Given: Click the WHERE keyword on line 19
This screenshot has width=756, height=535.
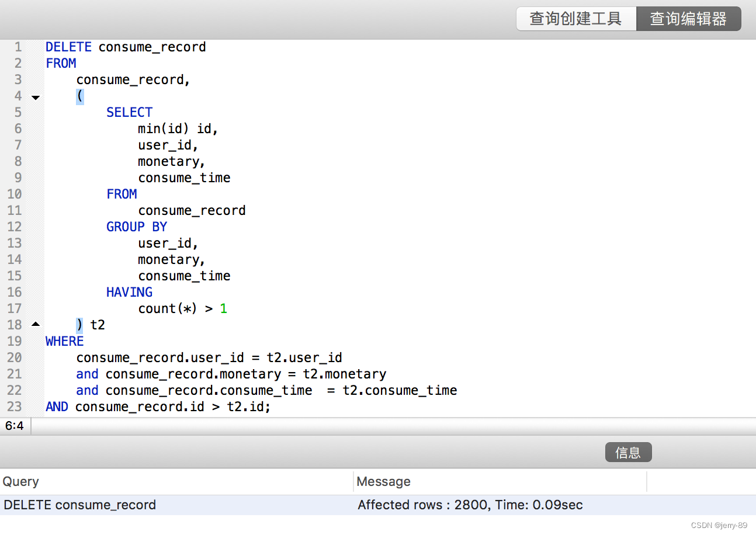Looking at the screenshot, I should [x=64, y=341].
